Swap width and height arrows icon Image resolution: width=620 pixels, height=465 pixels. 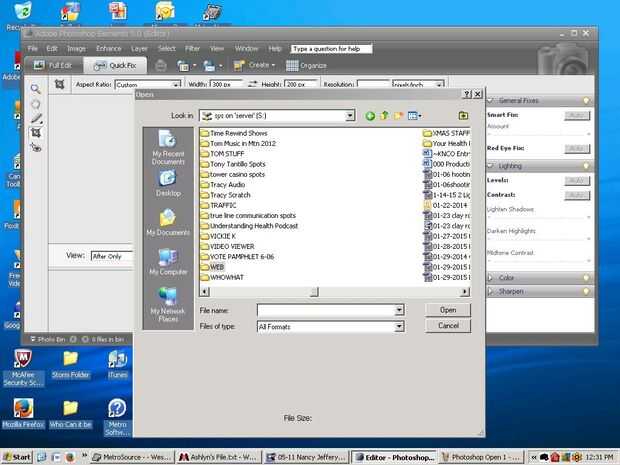pos(253,84)
